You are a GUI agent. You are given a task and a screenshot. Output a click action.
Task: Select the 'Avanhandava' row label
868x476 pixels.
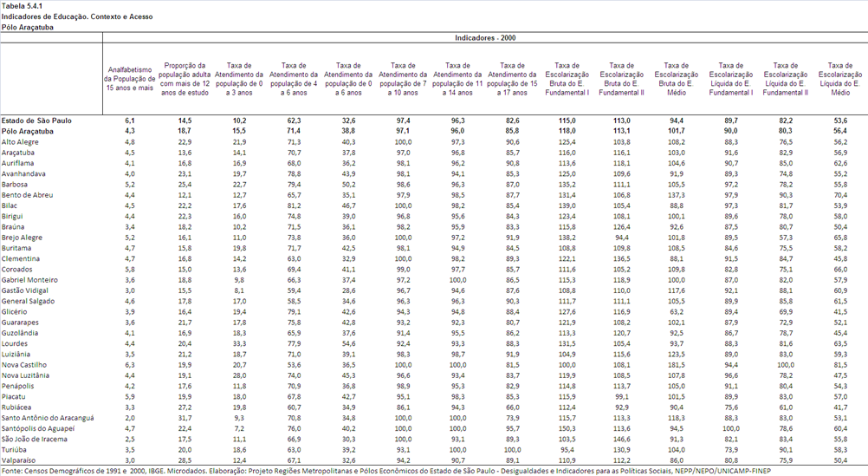tap(23, 174)
